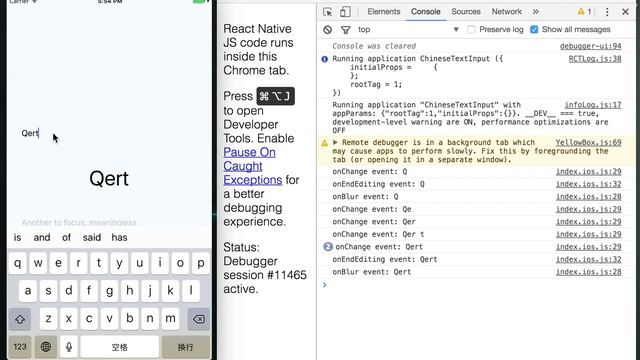Tap the q key on keyboard
640x360 pixels.
click(x=18, y=263)
